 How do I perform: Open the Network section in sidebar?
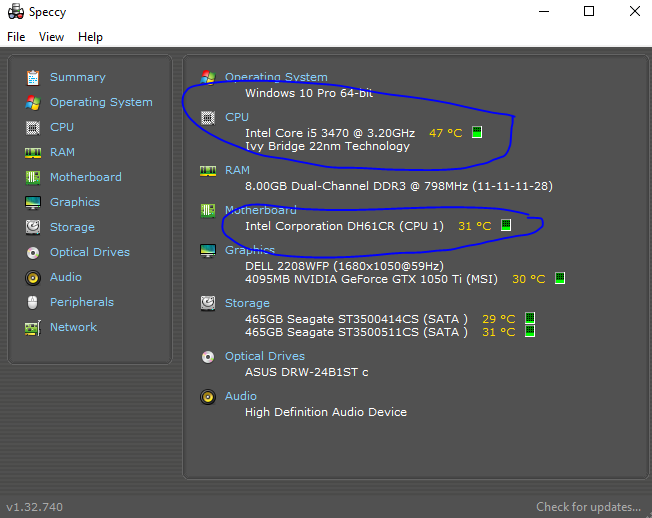click(74, 327)
